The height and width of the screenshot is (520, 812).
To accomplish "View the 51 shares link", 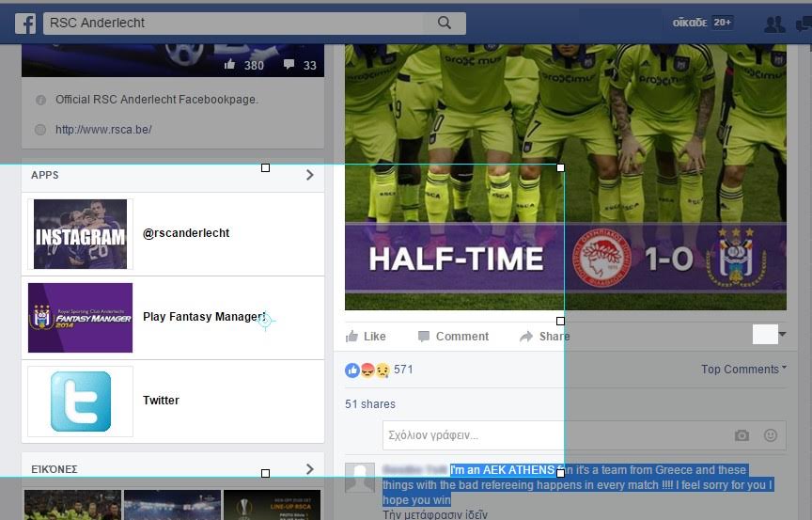I will pos(370,404).
